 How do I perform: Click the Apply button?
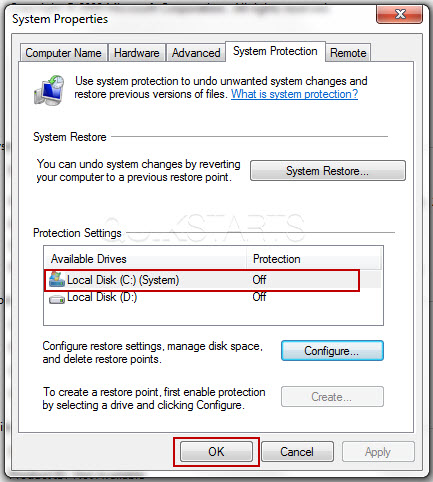(x=378, y=452)
